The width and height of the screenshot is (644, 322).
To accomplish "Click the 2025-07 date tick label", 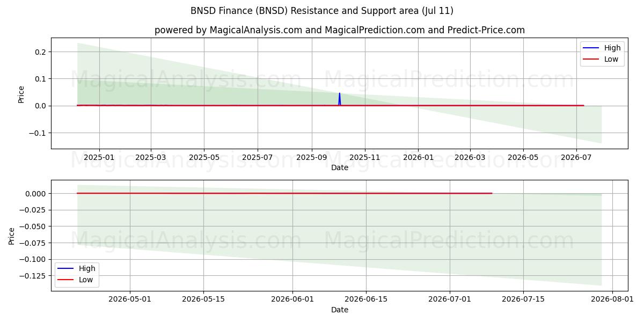I will point(258,157).
